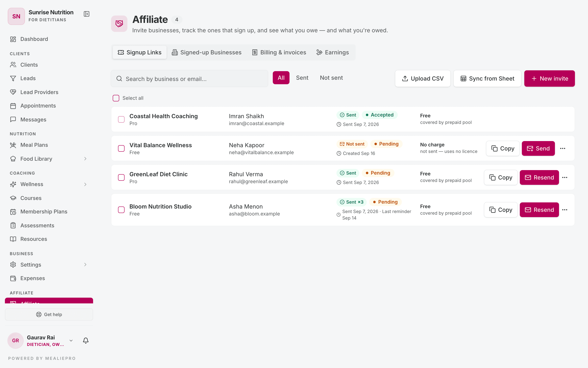Screen dimensions: 588x368
Task: Switch to Earnings tab
Action: point(332,52)
